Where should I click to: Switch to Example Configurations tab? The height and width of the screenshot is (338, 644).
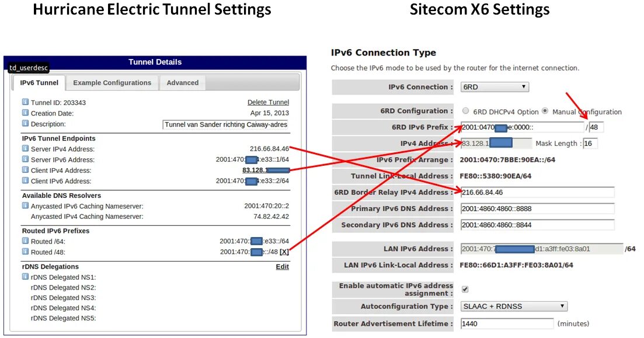click(x=112, y=83)
